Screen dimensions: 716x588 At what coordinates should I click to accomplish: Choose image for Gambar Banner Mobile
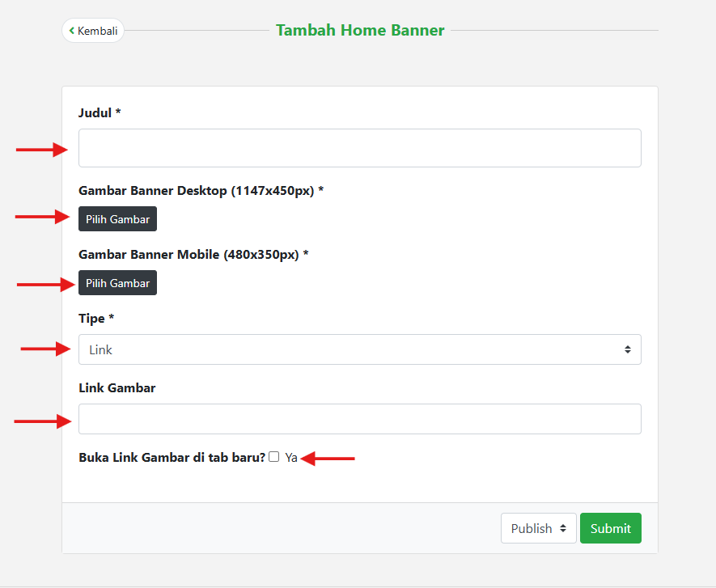point(117,283)
